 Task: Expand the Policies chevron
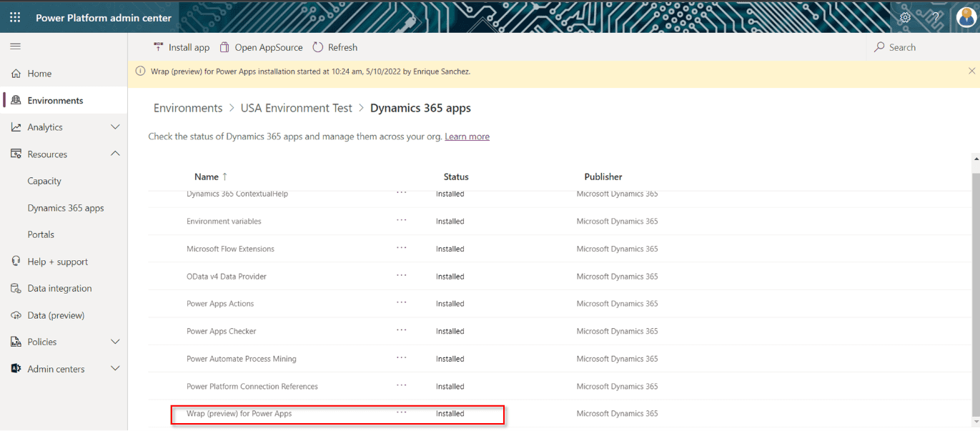[x=115, y=342]
